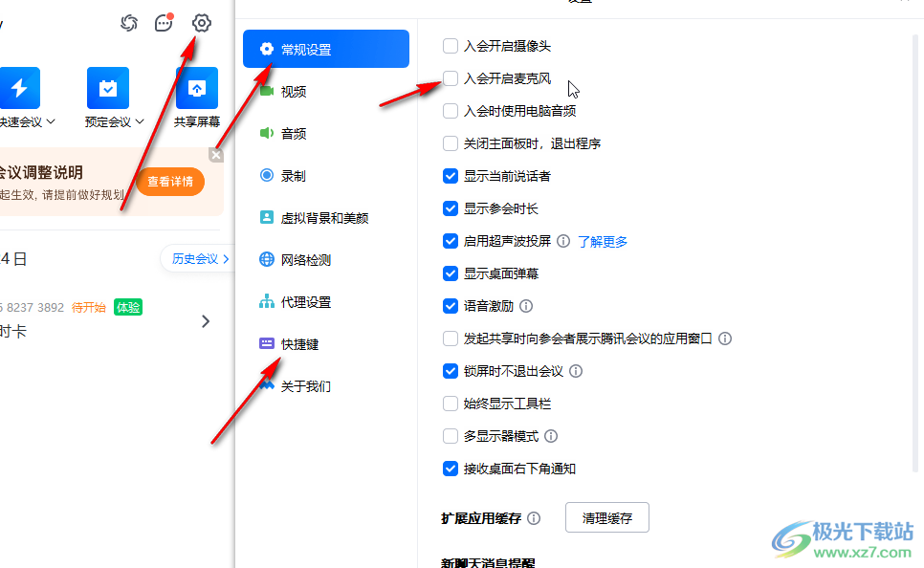924x568 pixels.
Task: Enable 入会开启麦克风 checkbox
Action: [x=451, y=79]
